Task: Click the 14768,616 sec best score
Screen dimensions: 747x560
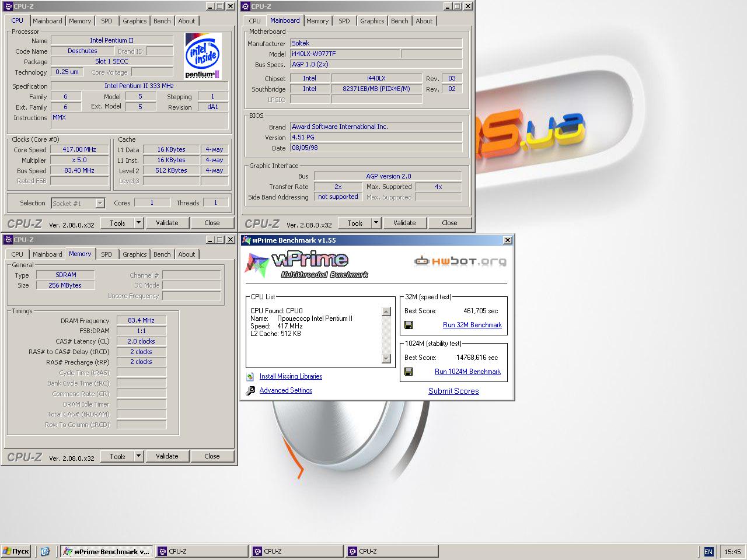Action: (x=477, y=358)
